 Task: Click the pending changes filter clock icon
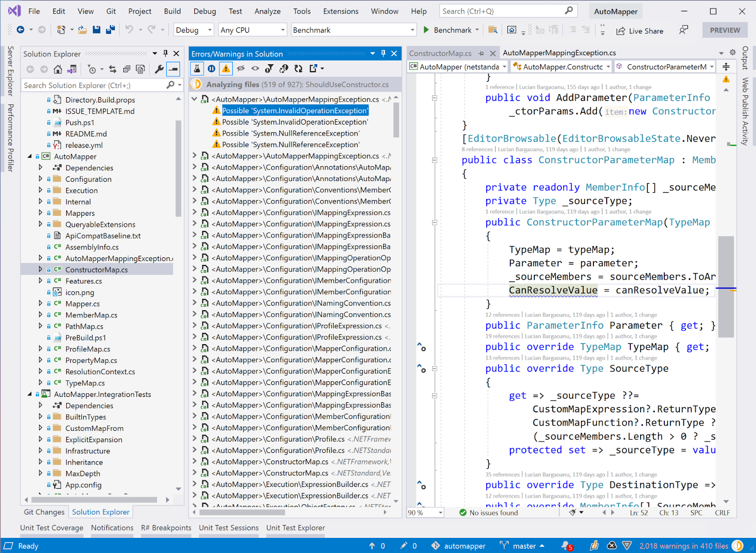pyautogui.click(x=93, y=69)
